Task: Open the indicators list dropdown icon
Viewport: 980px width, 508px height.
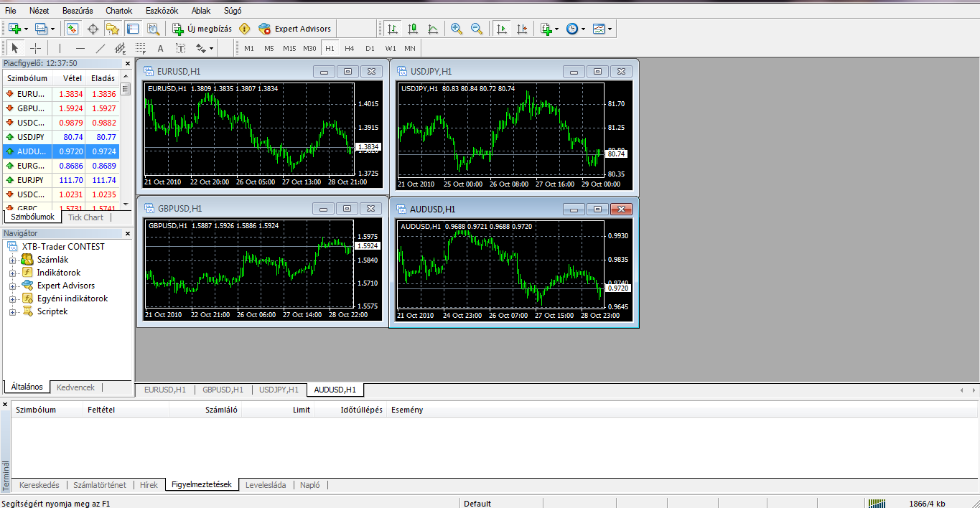Action: click(x=549, y=29)
